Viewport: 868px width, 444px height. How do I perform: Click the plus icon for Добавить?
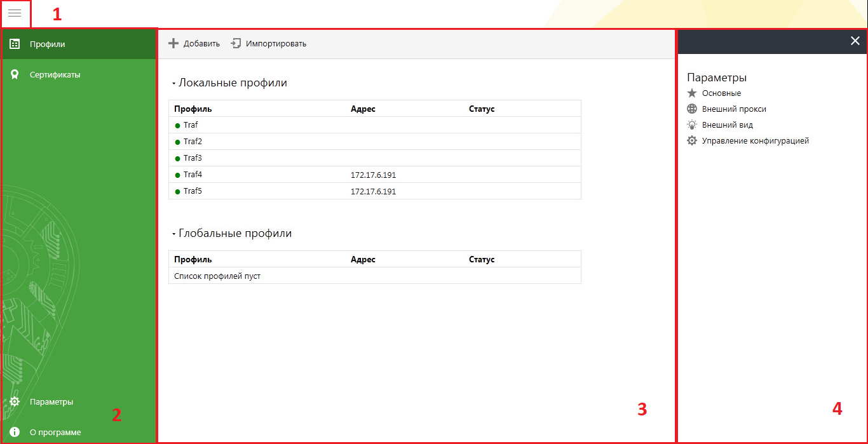[173, 44]
